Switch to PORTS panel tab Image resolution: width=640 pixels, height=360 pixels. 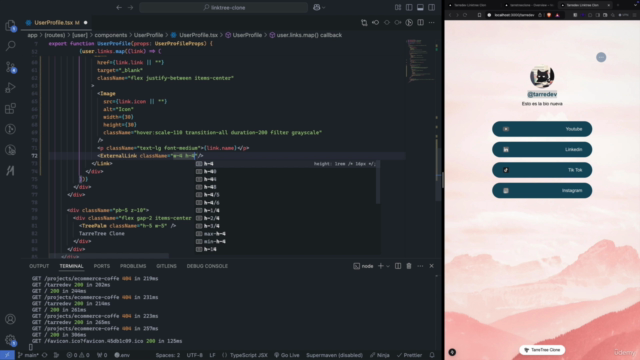[102, 266]
